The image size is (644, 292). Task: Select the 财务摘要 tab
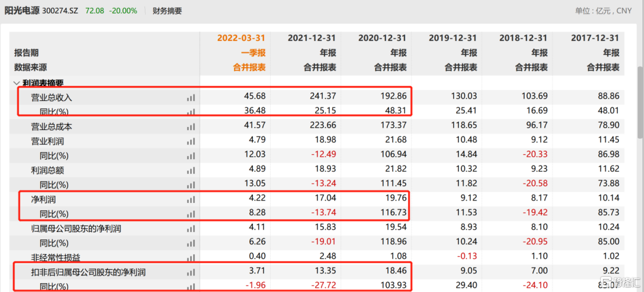(x=167, y=10)
